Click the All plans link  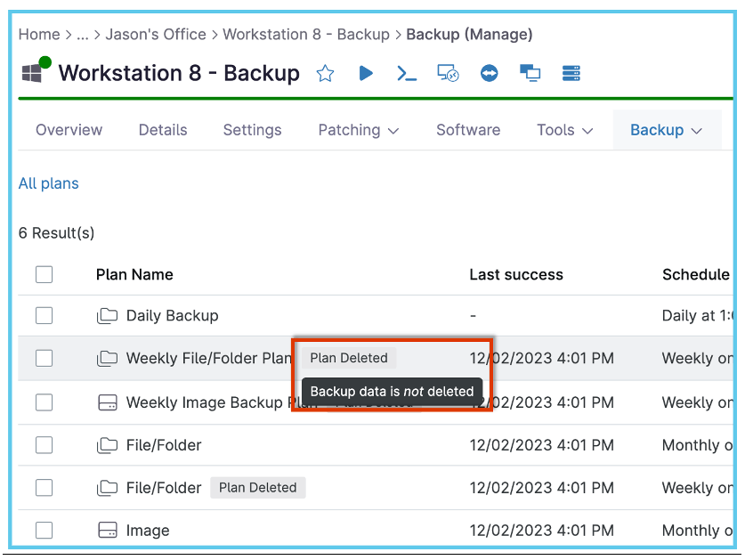(48, 183)
